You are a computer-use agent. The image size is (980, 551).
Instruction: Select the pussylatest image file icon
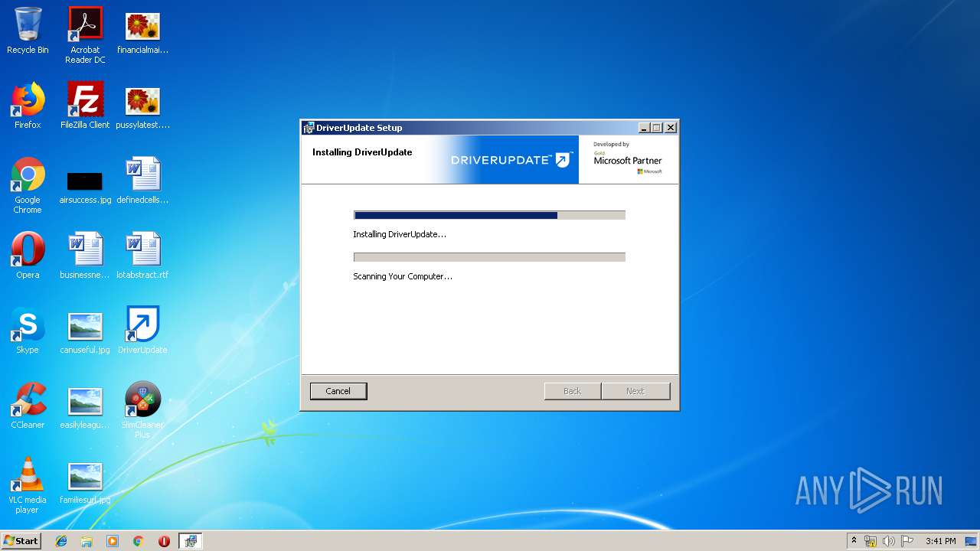click(142, 106)
